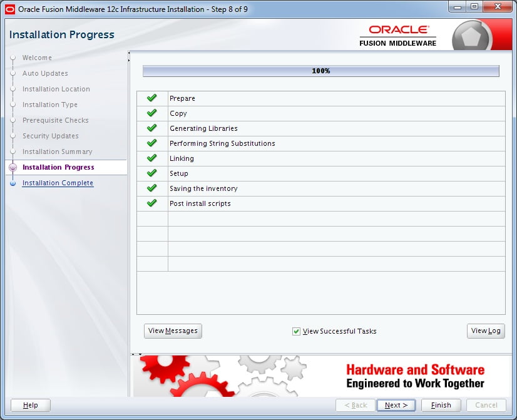
Task: Click the 100% progress bar
Action: click(x=321, y=71)
